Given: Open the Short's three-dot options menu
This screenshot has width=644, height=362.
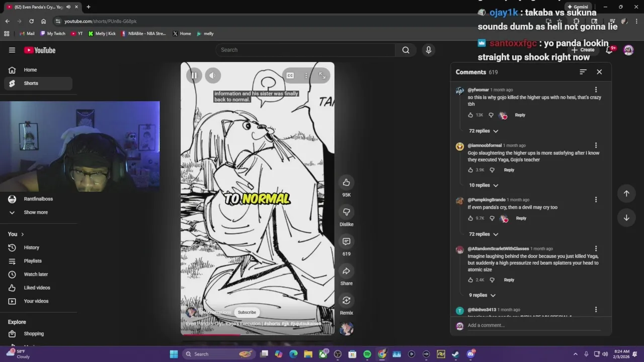Looking at the screenshot, I should click(306, 75).
